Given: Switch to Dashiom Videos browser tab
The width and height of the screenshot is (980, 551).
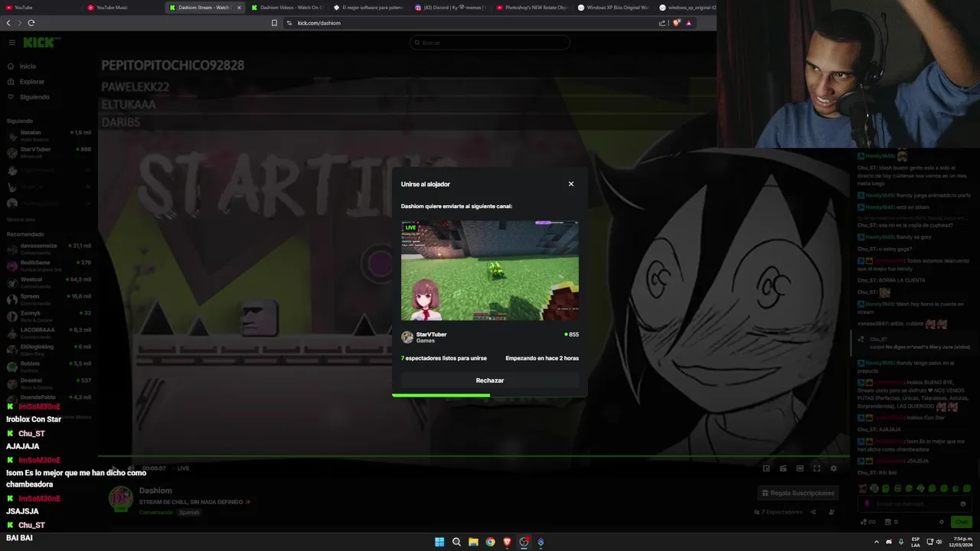Looking at the screenshot, I should (287, 8).
